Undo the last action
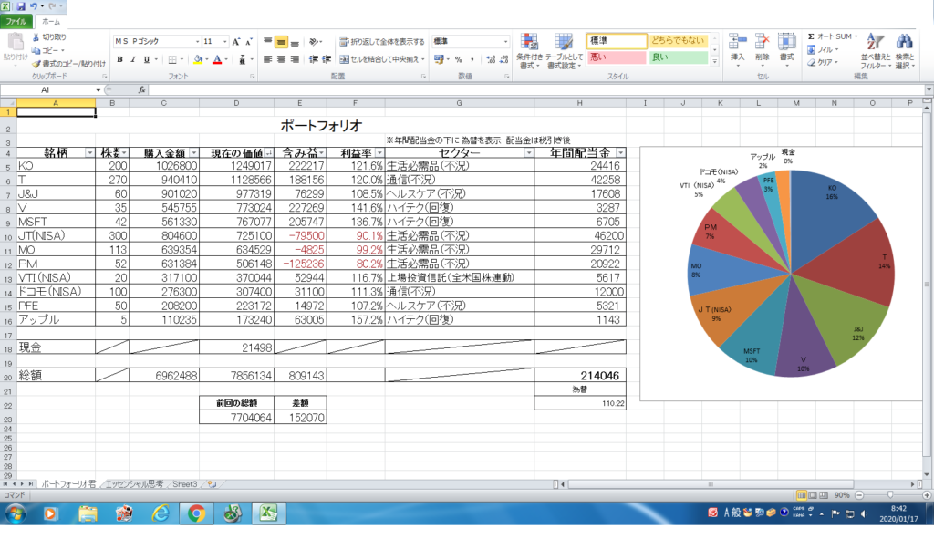This screenshot has width=934, height=560. tap(34, 6)
